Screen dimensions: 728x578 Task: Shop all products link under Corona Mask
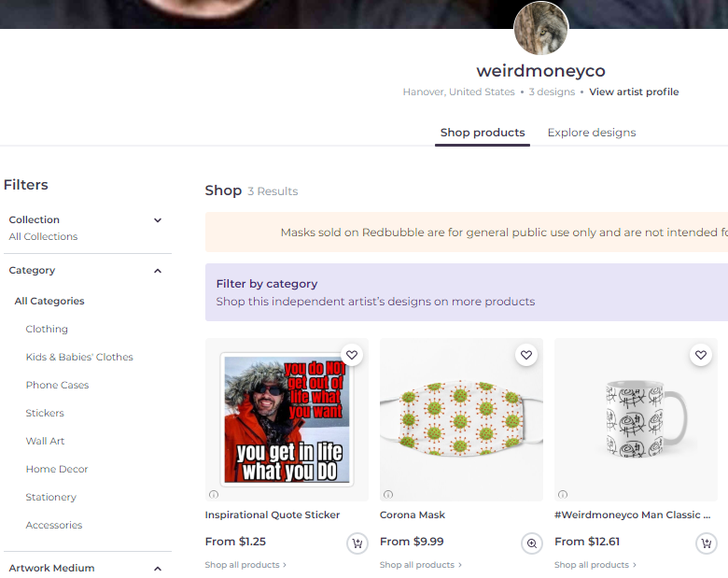pyautogui.click(x=421, y=565)
